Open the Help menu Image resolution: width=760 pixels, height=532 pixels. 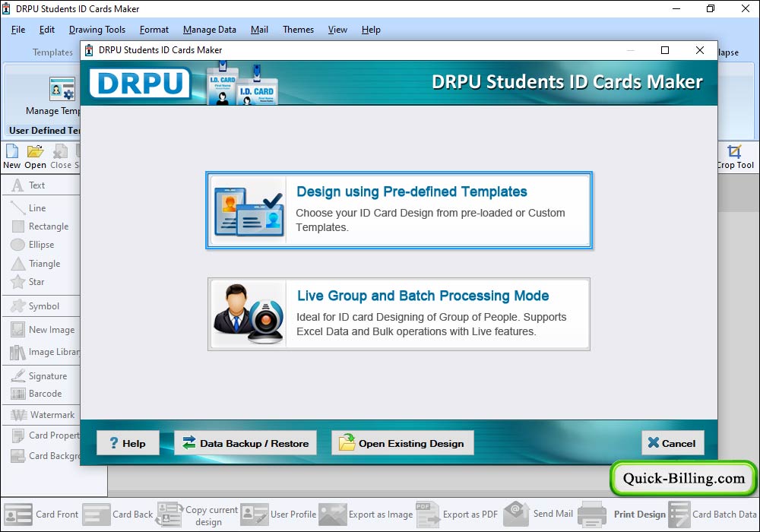pos(371,30)
